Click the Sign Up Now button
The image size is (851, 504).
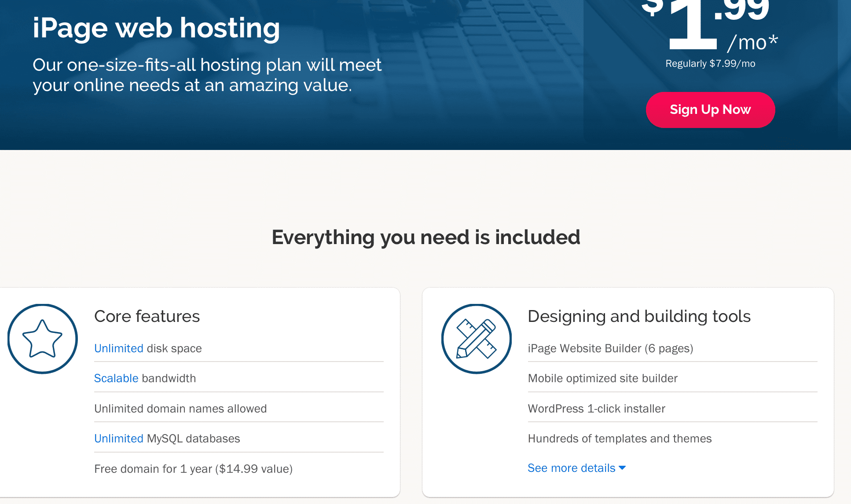pos(710,110)
